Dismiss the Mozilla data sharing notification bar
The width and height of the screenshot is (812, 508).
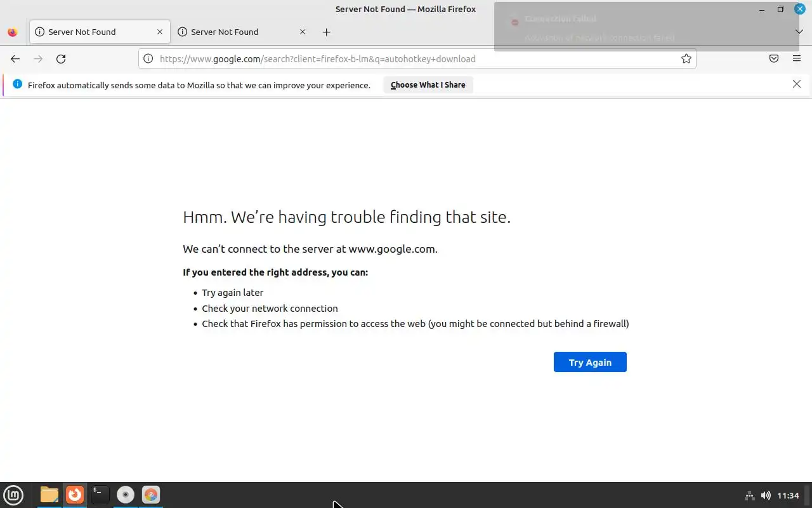point(797,84)
